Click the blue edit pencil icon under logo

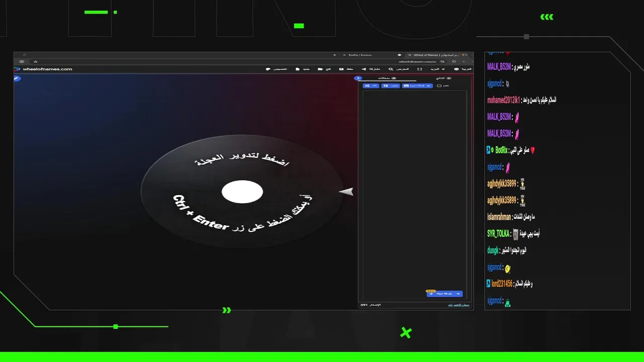pos(17,78)
